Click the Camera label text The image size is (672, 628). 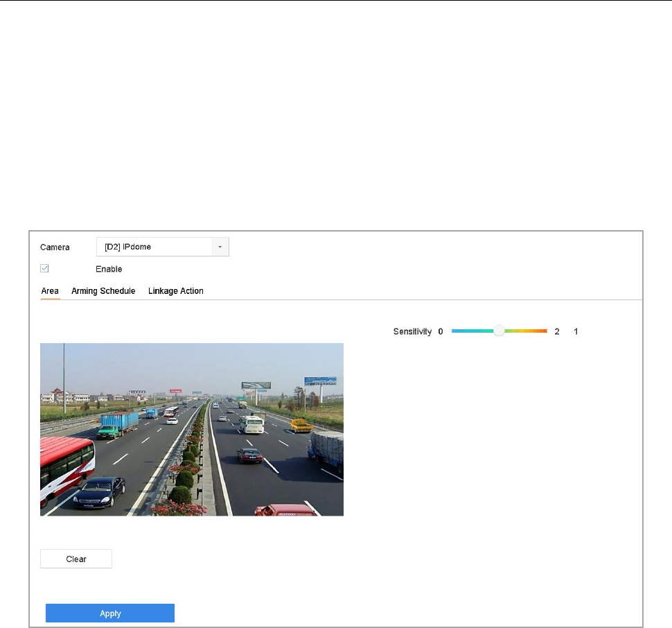coord(55,247)
